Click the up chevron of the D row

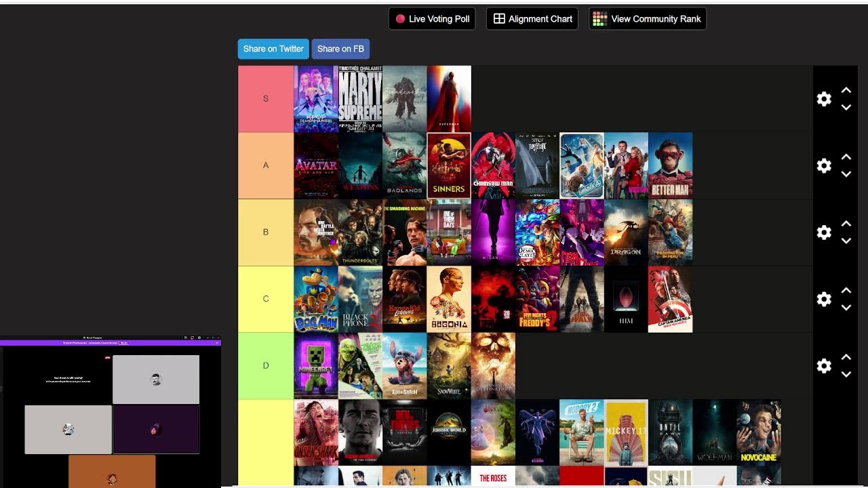[846, 357]
